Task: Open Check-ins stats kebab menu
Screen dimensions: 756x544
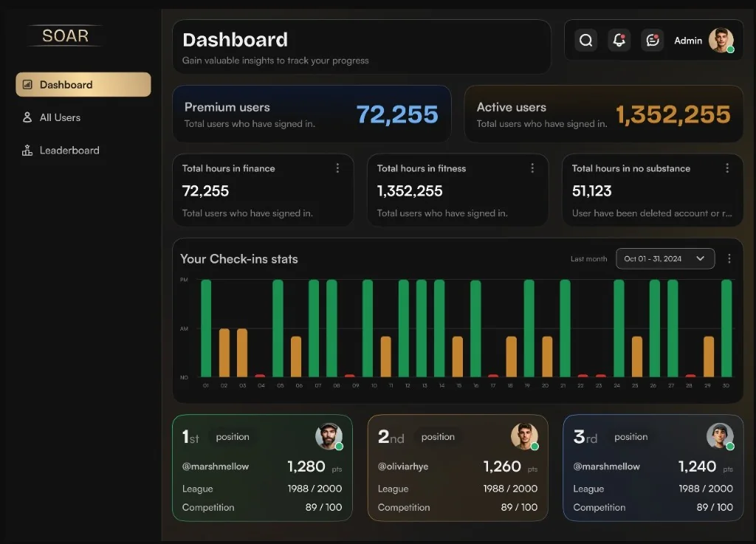Action: click(729, 259)
